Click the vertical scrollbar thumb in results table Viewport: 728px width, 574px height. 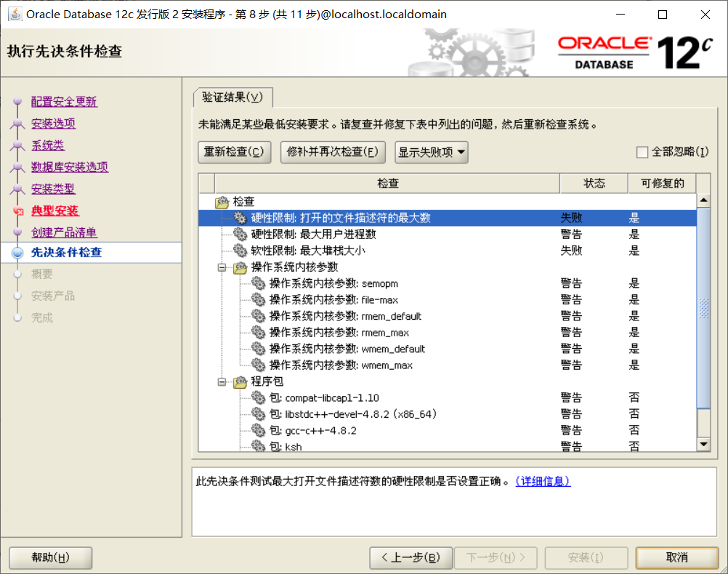[x=704, y=308]
